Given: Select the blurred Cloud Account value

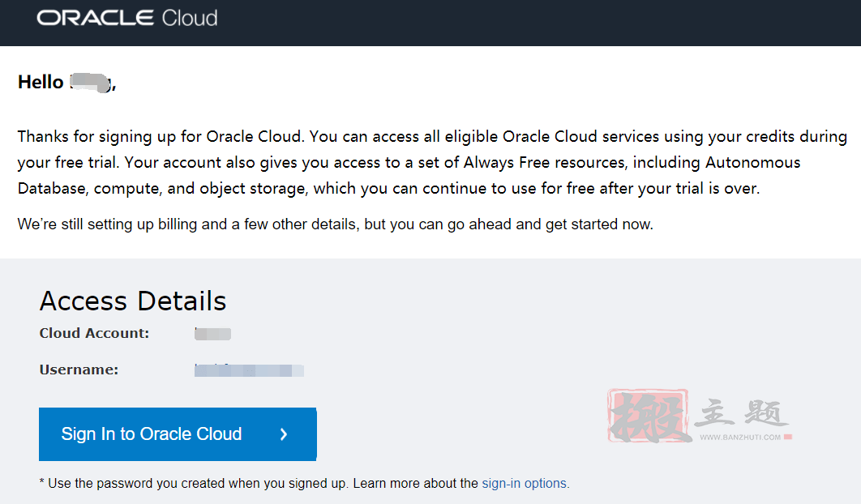Looking at the screenshot, I should pos(212,333).
